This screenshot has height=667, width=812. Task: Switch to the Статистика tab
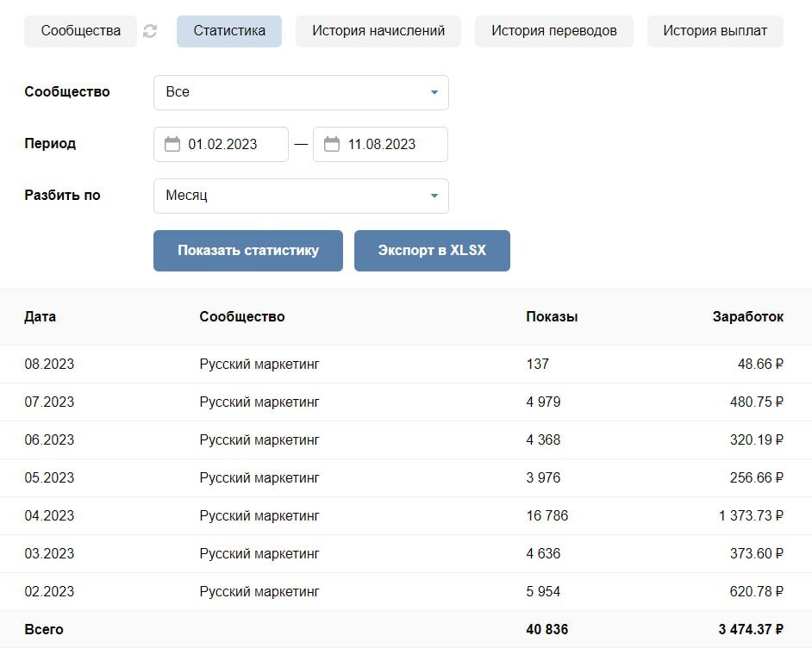[x=229, y=31]
